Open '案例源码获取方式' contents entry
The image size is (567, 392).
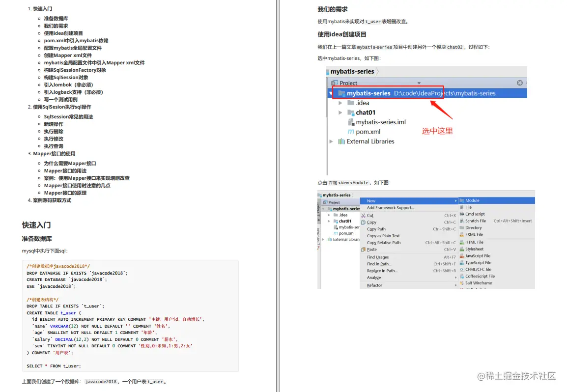[52, 200]
